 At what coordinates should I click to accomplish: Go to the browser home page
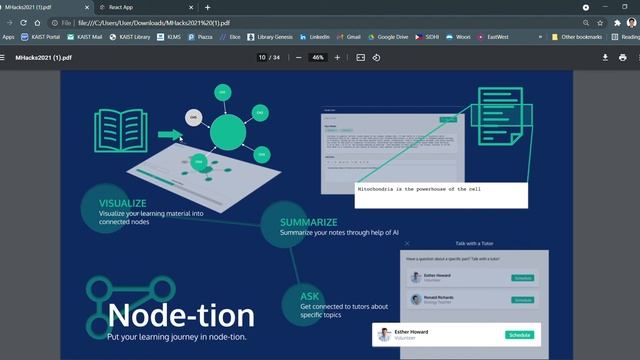click(37, 23)
